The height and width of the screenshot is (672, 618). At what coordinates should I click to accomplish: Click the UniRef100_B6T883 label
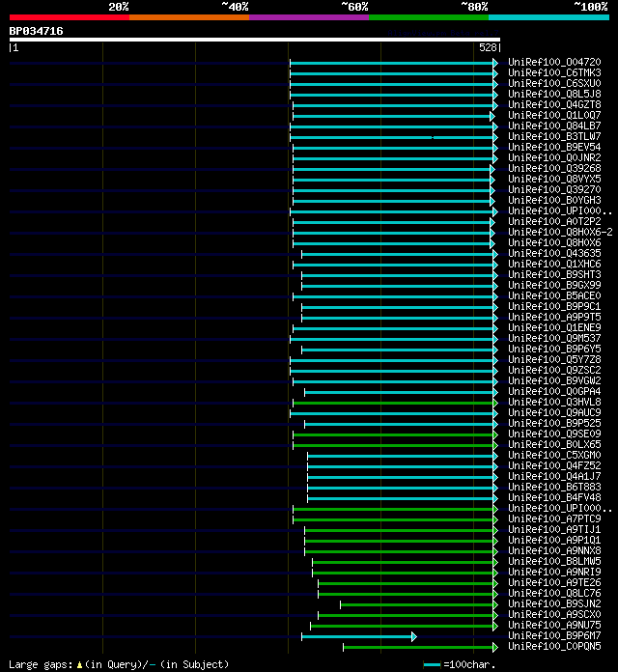tap(554, 488)
